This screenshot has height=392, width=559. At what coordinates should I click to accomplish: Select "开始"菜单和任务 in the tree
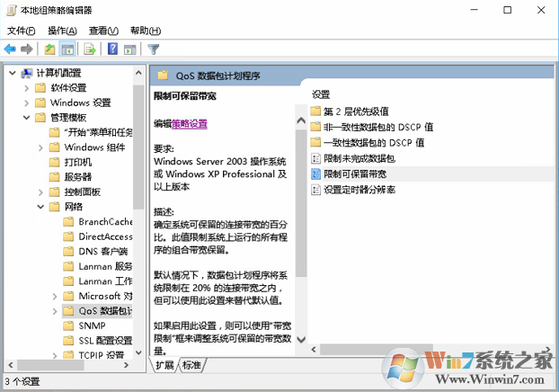tap(98, 132)
